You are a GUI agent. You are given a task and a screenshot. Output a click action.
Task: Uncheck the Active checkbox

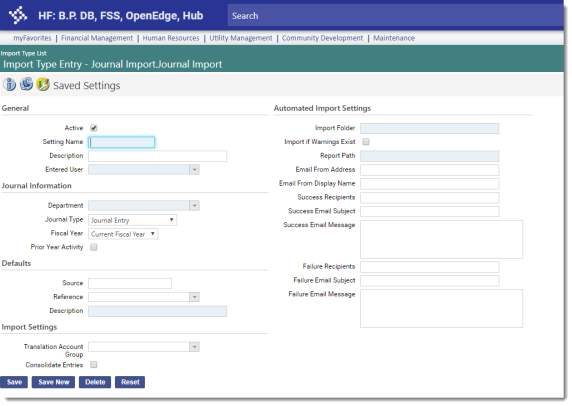tap(94, 128)
